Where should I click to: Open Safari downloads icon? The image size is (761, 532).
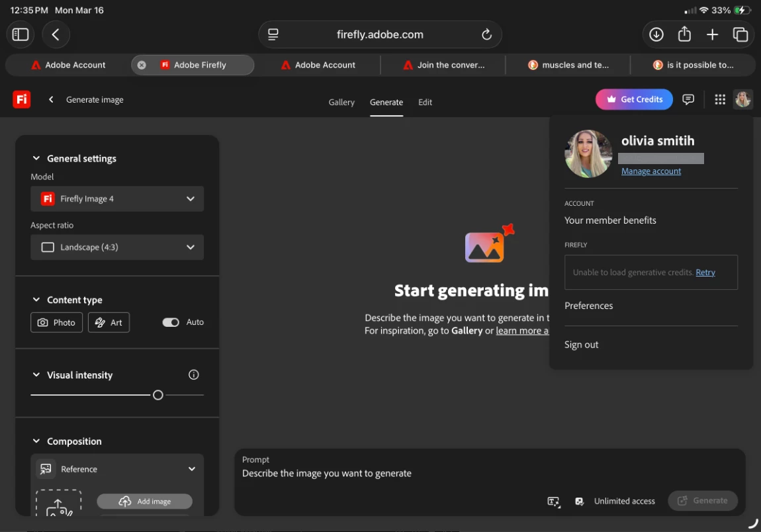click(656, 34)
